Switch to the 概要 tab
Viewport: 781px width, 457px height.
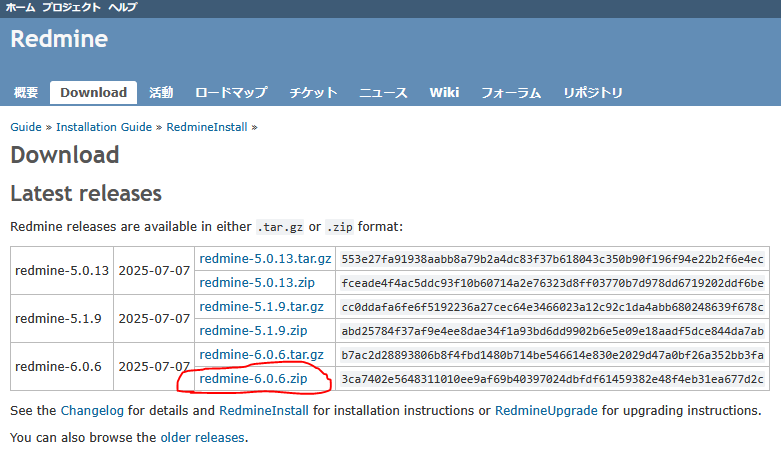(26, 93)
